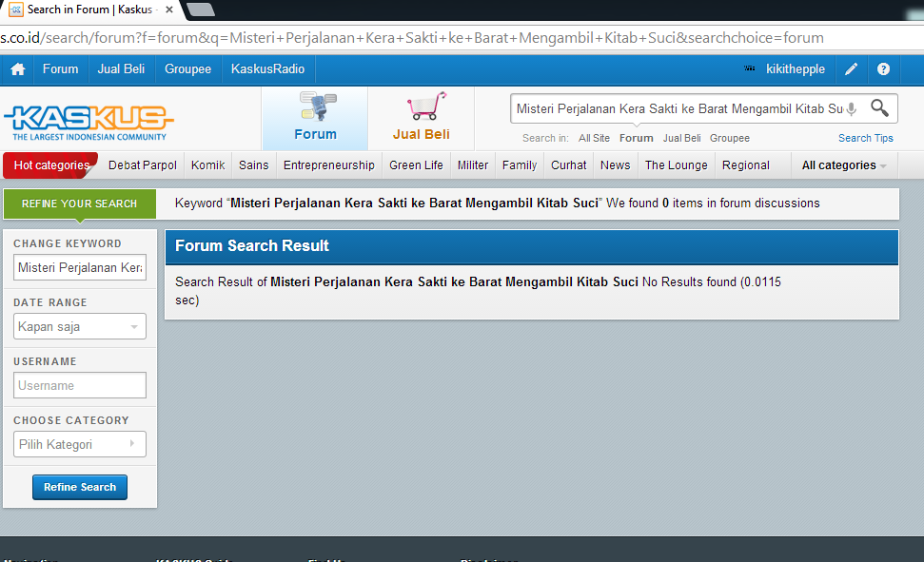Image resolution: width=924 pixels, height=562 pixels.
Task: Open Family category
Action: [520, 165]
